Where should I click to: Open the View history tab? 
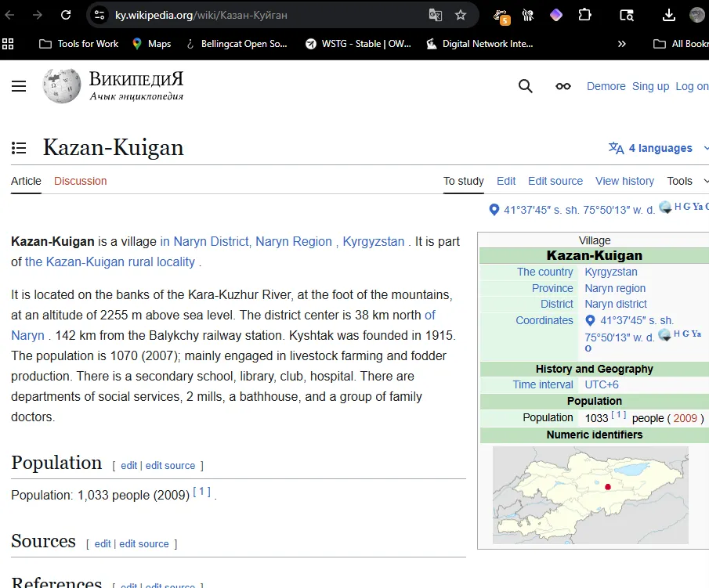coord(624,181)
